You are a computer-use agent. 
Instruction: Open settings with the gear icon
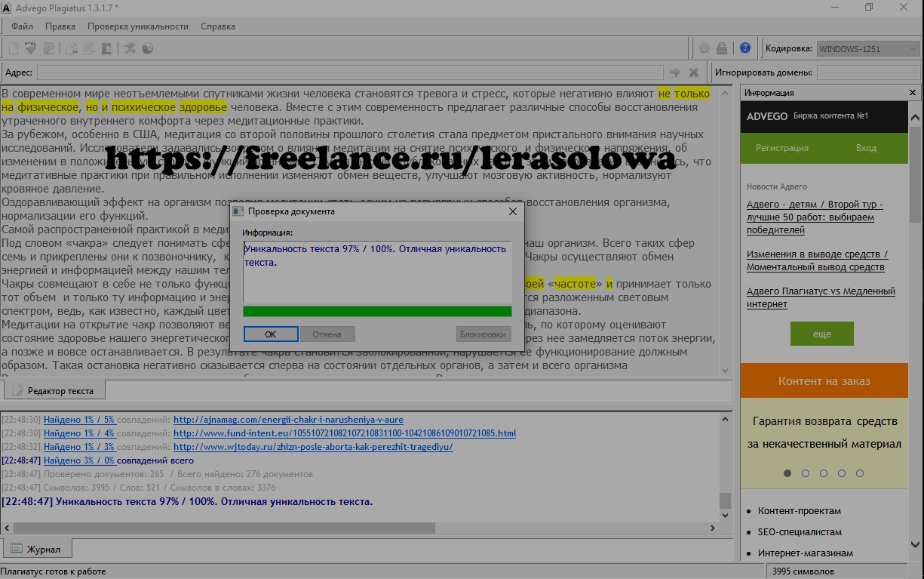(705, 48)
